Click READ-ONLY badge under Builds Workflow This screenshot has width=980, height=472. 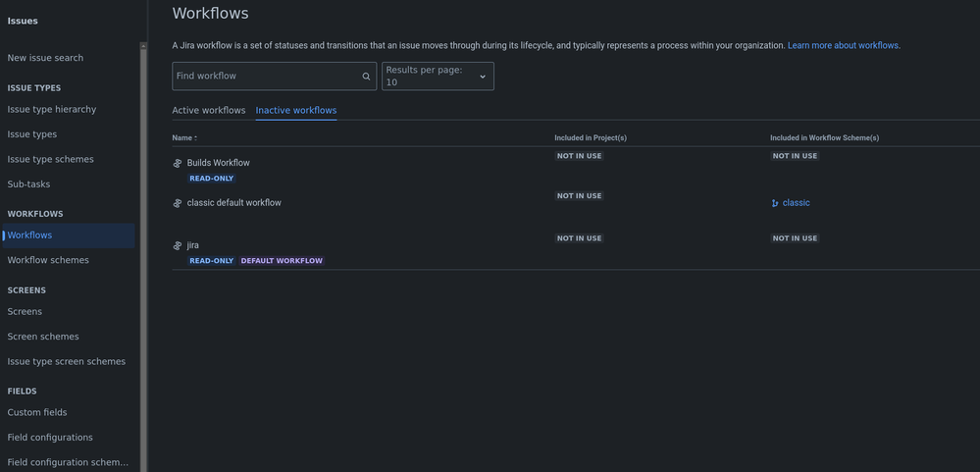[211, 179]
